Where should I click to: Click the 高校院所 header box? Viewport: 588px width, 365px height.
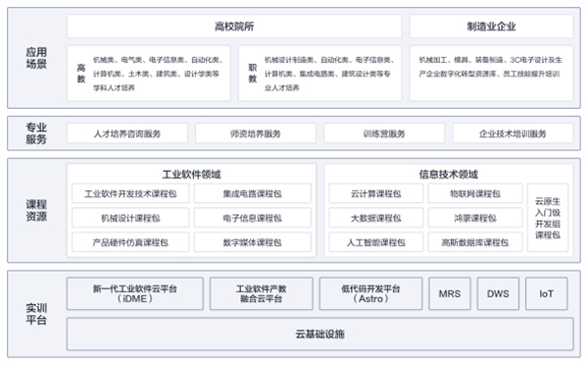click(x=234, y=26)
